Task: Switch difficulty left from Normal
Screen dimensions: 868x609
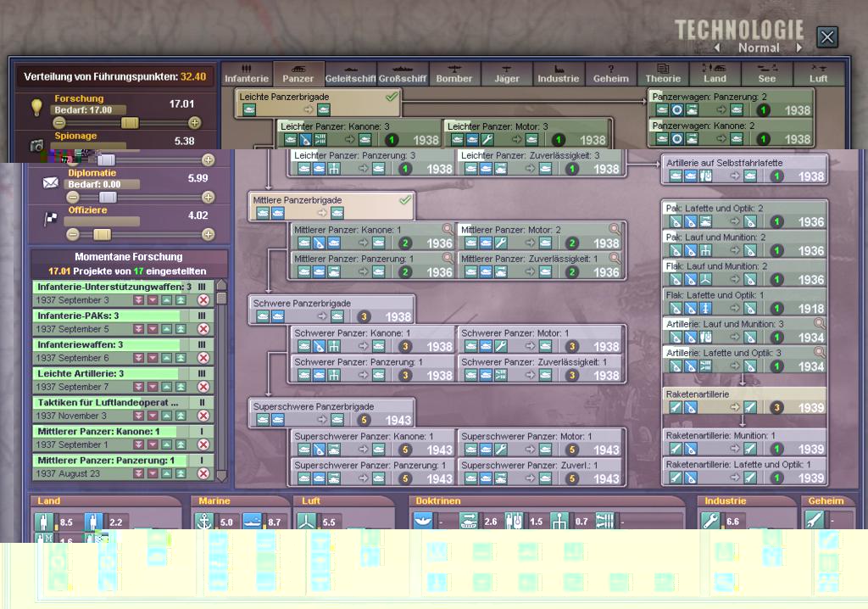Action: [x=717, y=47]
